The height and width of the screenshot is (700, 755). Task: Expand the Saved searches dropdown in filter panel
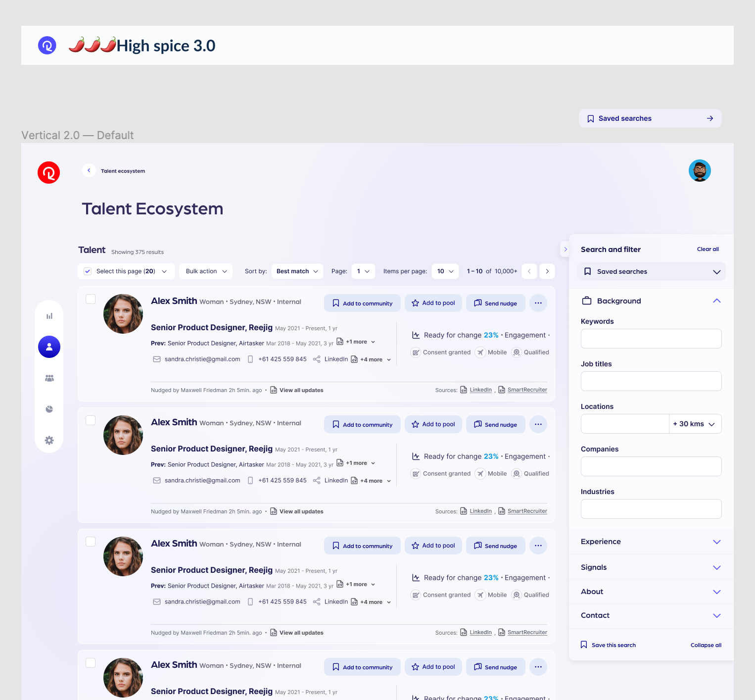click(651, 271)
